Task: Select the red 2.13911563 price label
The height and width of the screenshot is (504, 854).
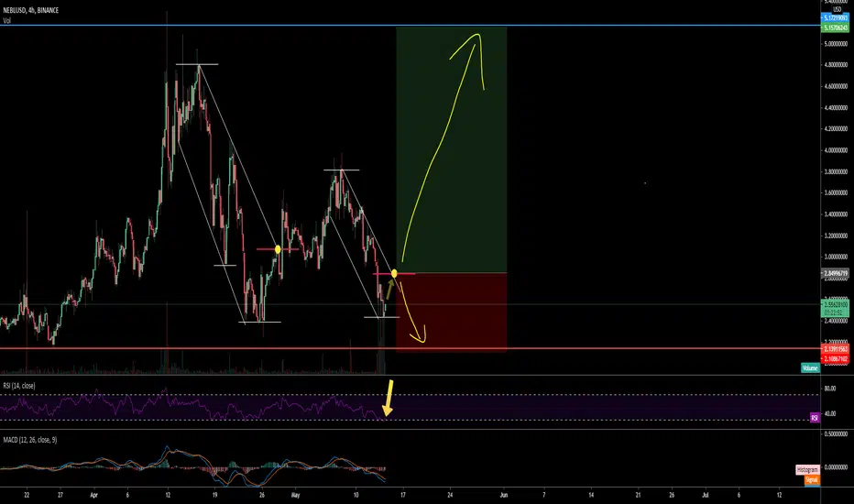Action: click(x=836, y=349)
